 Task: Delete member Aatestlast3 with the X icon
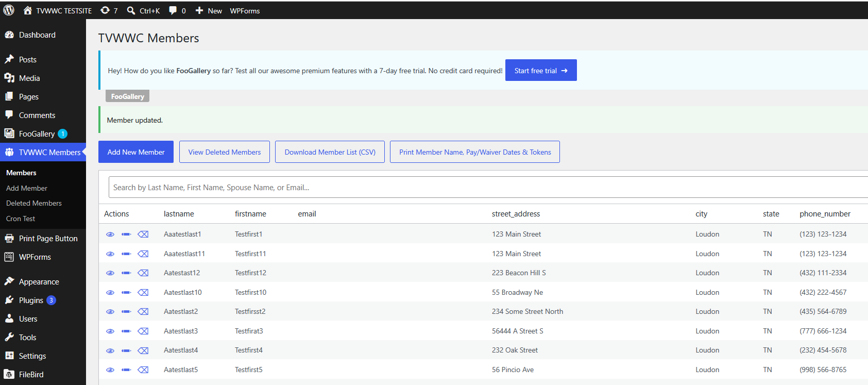pos(143,331)
